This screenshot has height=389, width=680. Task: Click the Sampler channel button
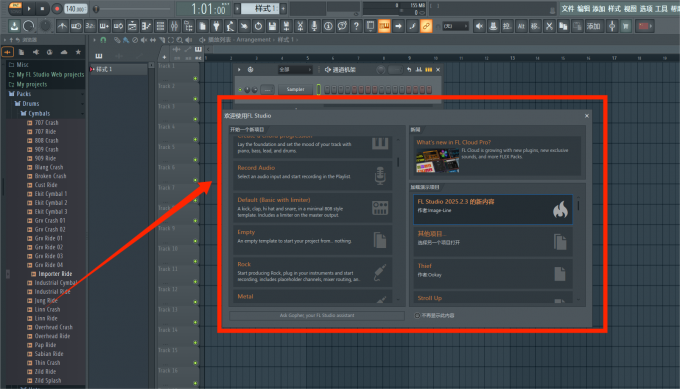[x=295, y=89]
